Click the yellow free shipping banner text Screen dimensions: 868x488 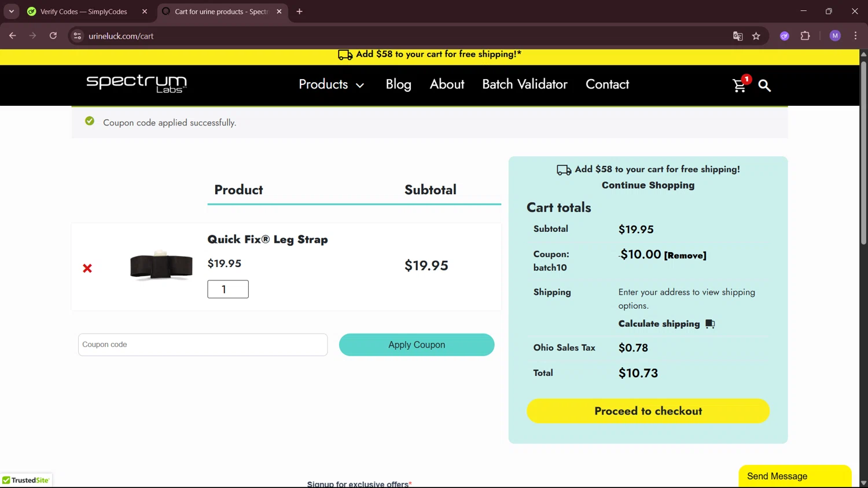(439, 54)
